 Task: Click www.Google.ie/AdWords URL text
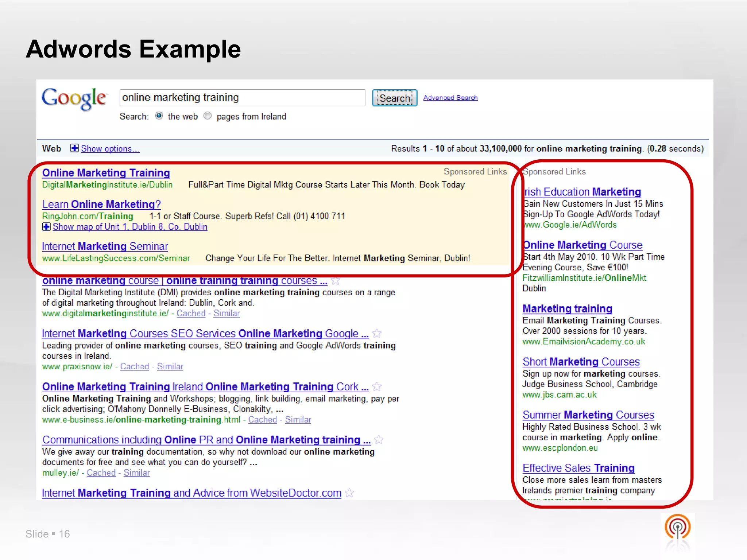tap(570, 225)
